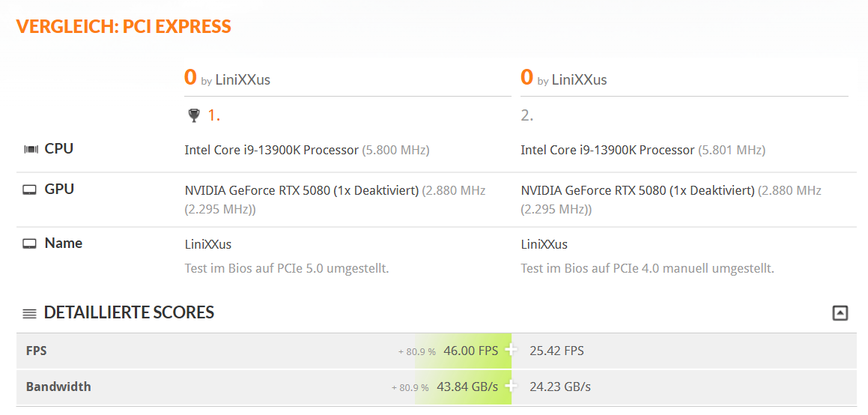Click the plus icon in the FPS row
Viewport: 868px width, 415px height.
[x=511, y=351]
